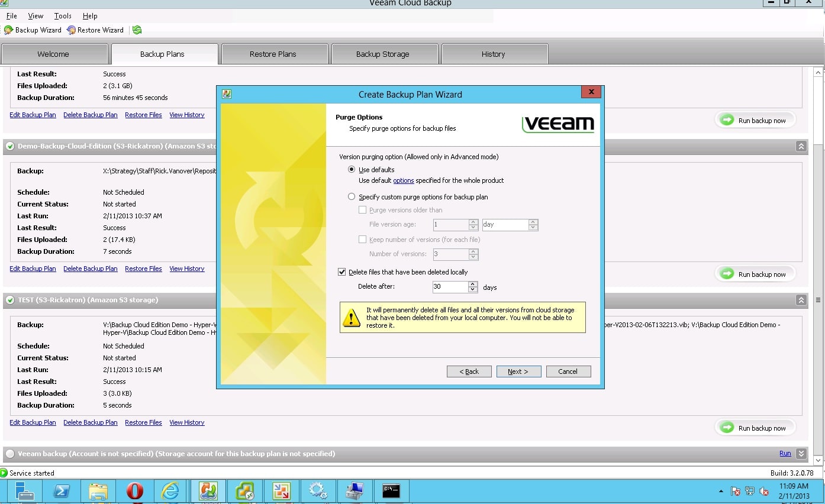Click the green refresh toolbar icon

click(137, 30)
